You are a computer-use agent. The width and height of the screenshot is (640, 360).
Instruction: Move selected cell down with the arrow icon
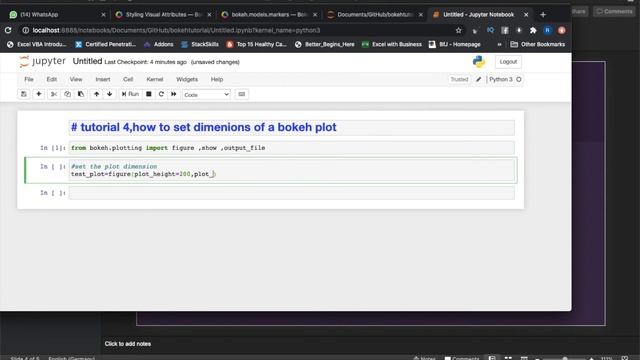109,94
